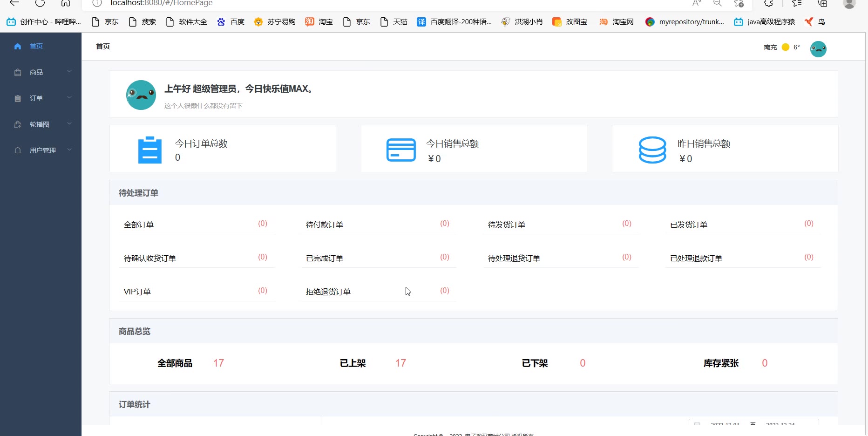This screenshot has width=868, height=436.
Task: Click the browser refresh button
Action: [x=40, y=3]
